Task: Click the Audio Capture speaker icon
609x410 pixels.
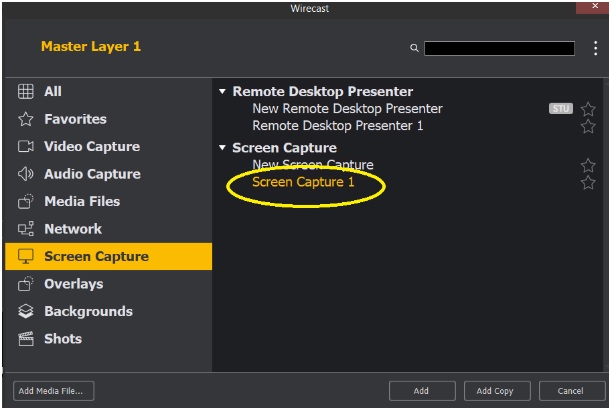Action: [x=26, y=174]
